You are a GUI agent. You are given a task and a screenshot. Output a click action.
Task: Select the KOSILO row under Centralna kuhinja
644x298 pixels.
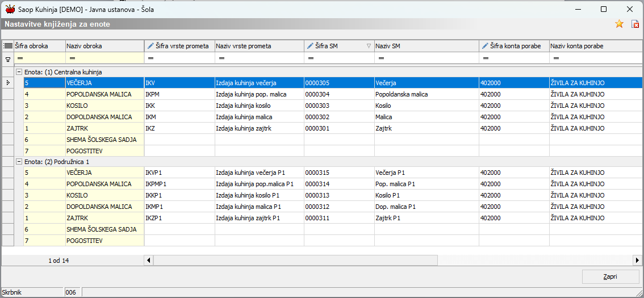[77, 106]
